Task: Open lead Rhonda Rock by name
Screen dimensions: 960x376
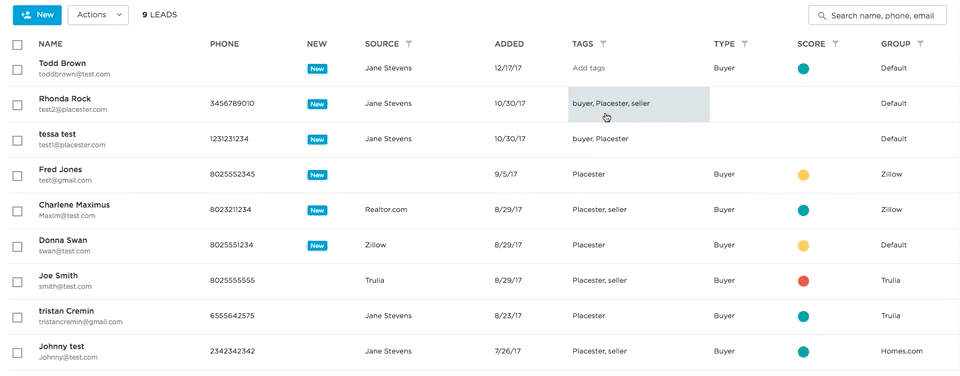Action: pos(64,99)
